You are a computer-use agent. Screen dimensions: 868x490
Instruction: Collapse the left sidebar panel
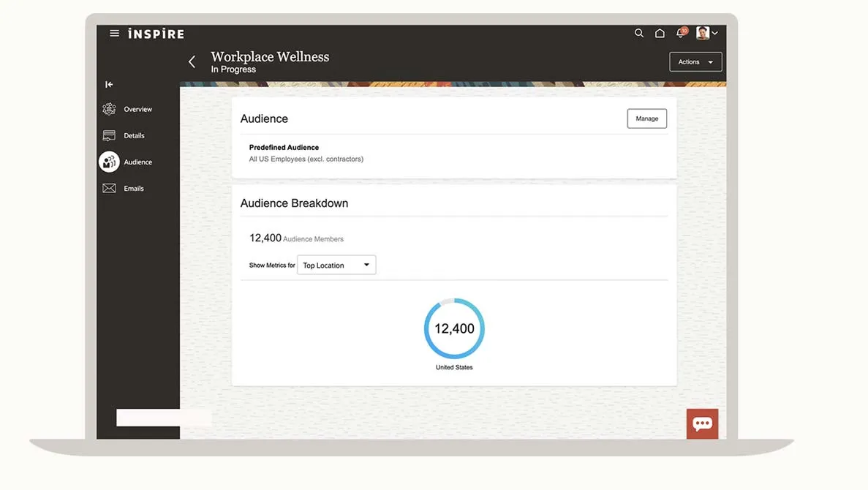(x=109, y=84)
